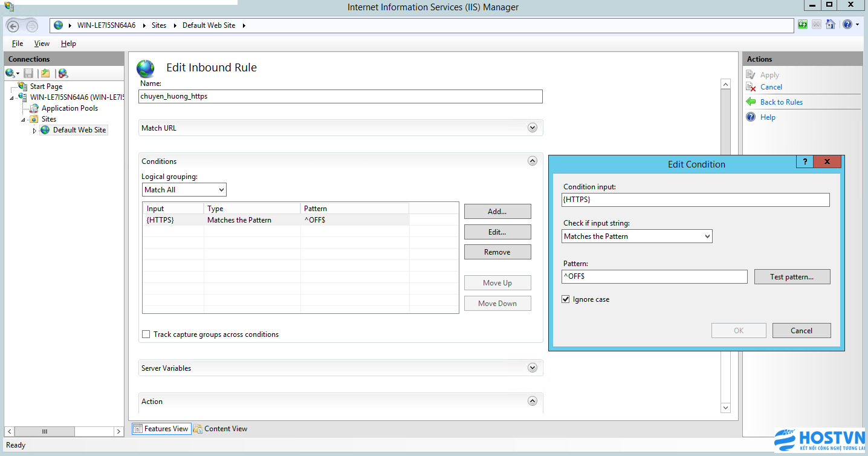Click the green Refresh Page icon
This screenshot has height=456, width=868.
click(x=803, y=25)
